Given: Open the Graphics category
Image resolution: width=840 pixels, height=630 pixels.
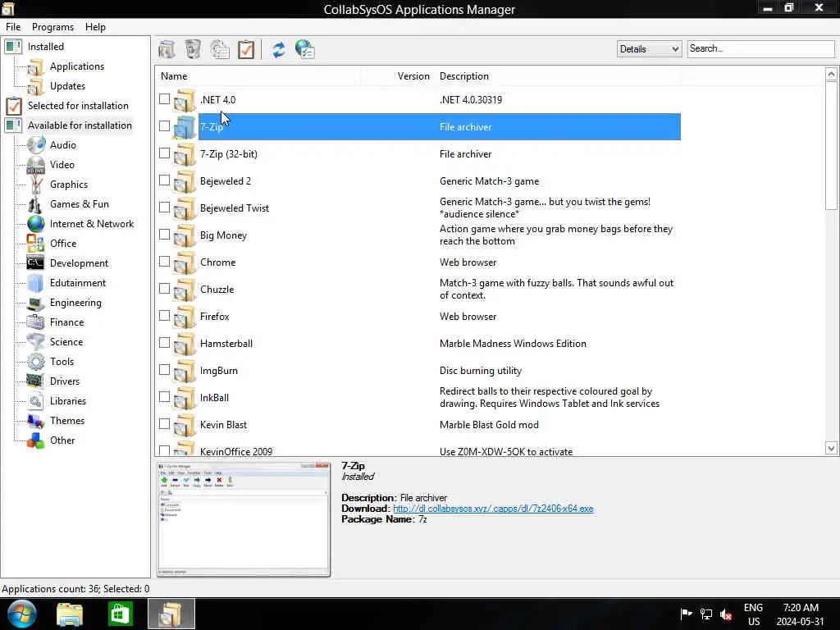Looking at the screenshot, I should tap(69, 185).
